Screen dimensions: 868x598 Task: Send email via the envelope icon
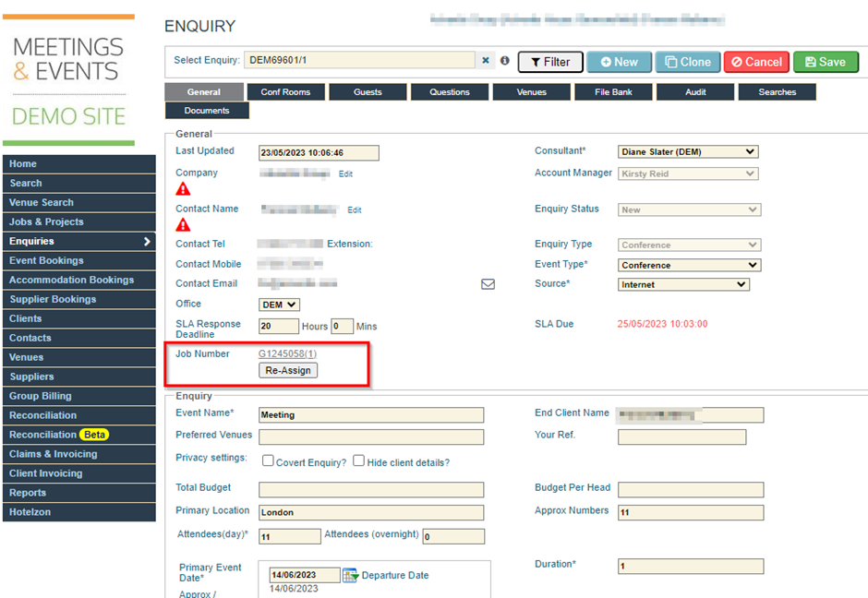[x=488, y=284]
